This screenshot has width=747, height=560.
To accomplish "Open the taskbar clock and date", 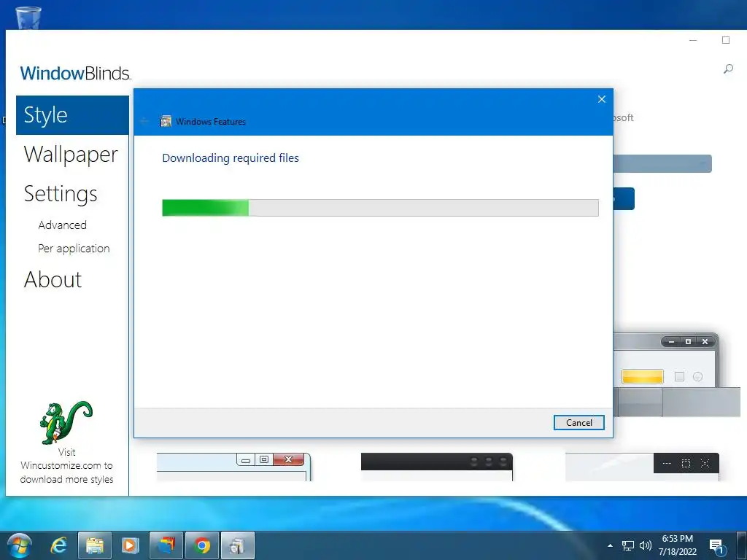I will (678, 545).
